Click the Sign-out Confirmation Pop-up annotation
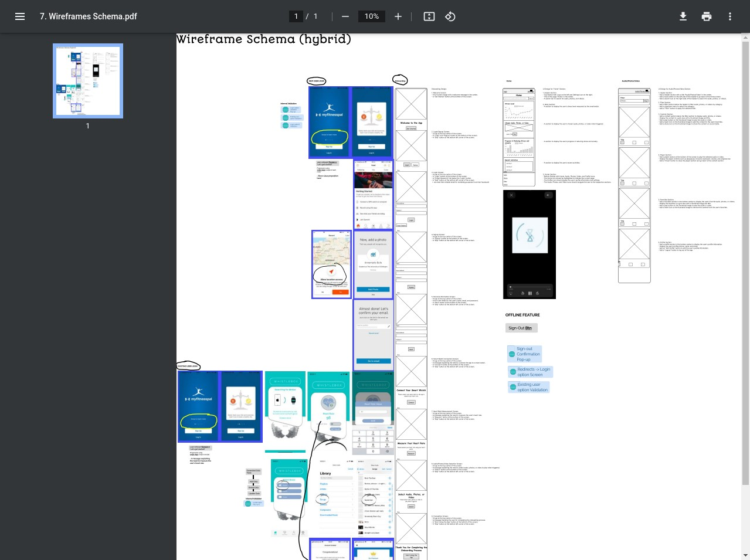 [524, 354]
